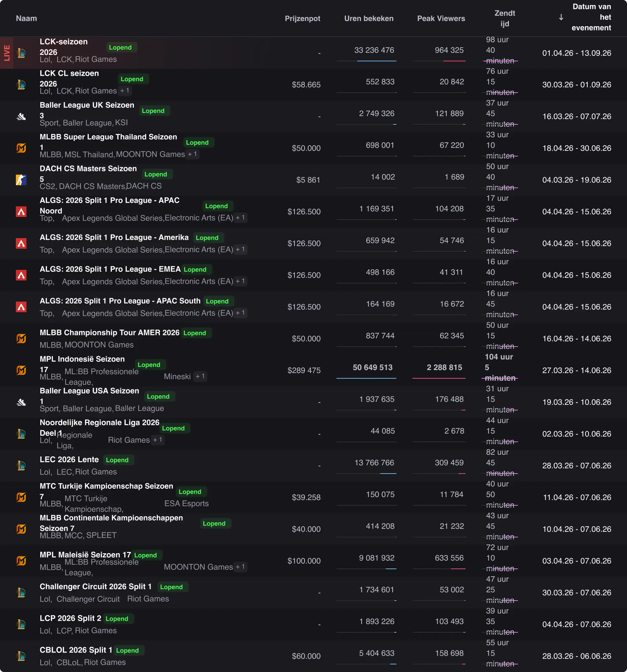
Task: Click the Apex icon for ALGS Pro League Amerika
Action: tap(21, 243)
